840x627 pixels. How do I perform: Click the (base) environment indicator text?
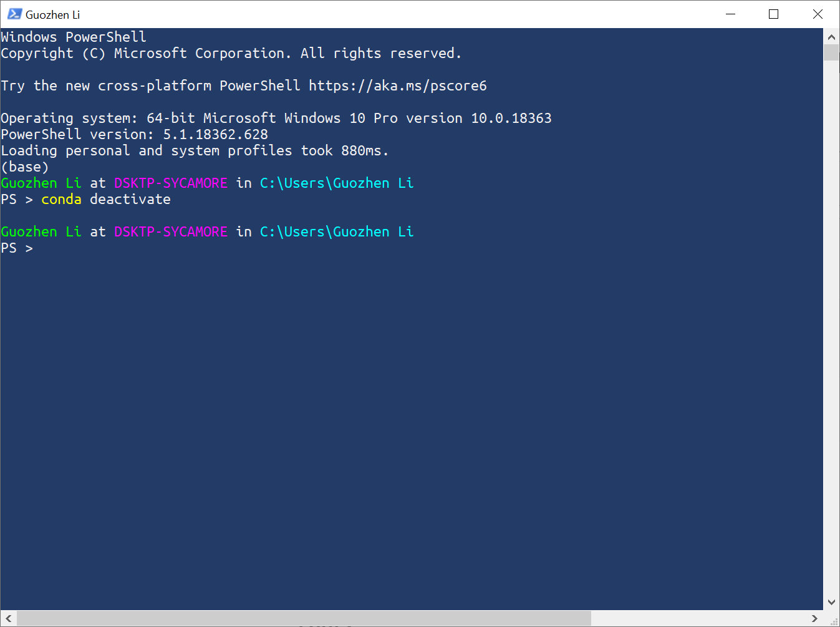pos(24,167)
